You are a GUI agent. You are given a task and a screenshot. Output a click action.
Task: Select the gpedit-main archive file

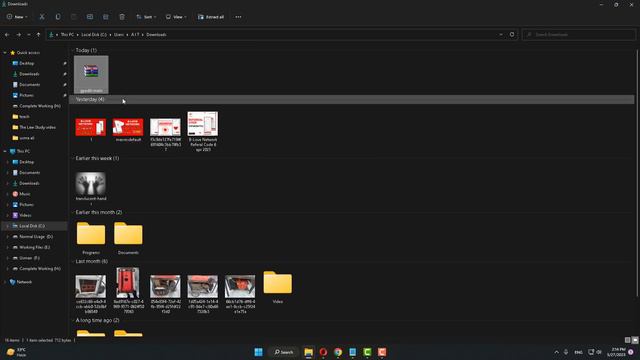coord(91,74)
